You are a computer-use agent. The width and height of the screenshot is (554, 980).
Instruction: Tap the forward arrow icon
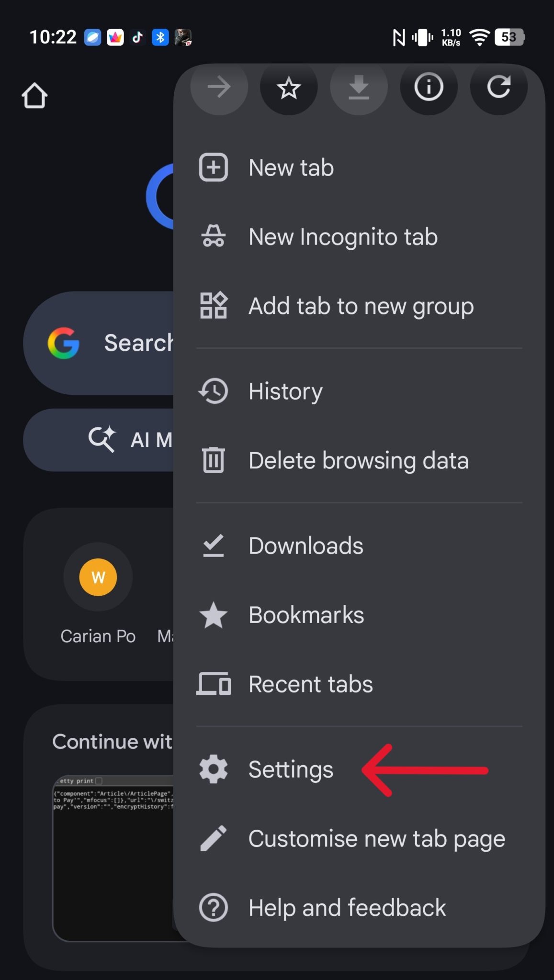(219, 88)
